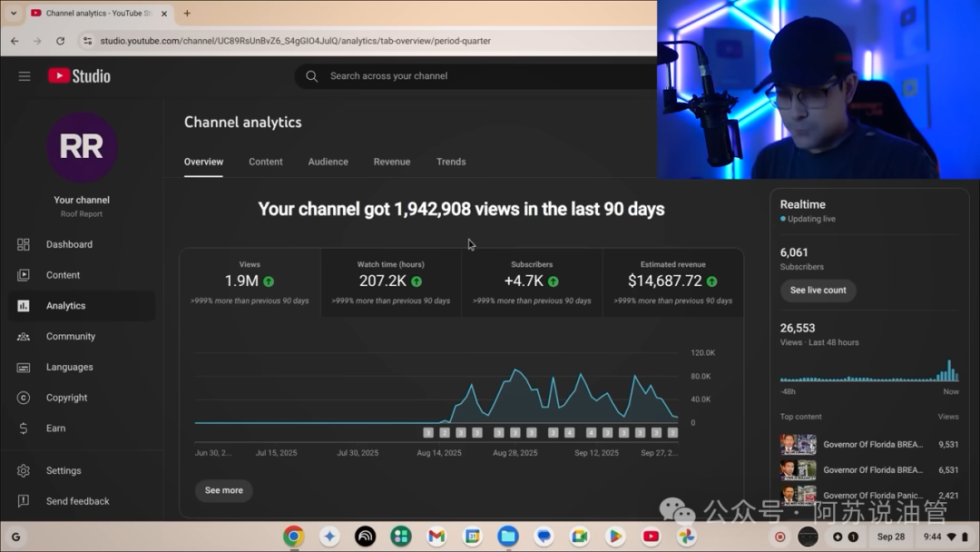The height and width of the screenshot is (552, 980).
Task: Open the hamburger menu in YouTube Studio
Action: click(x=24, y=76)
